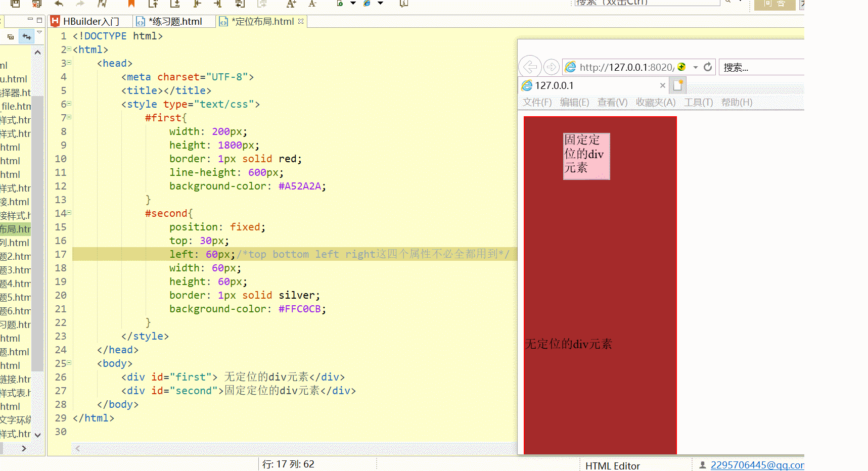Click the color value #A52A2A in code
This screenshot has width=868, height=471.
coord(300,186)
